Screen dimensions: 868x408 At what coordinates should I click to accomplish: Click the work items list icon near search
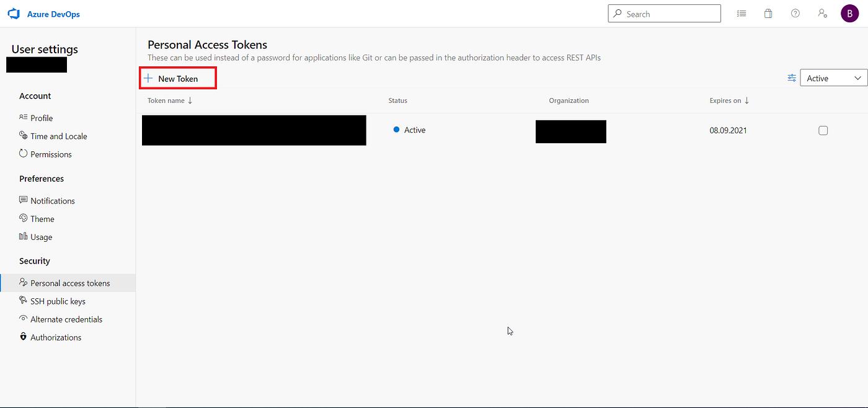click(741, 13)
